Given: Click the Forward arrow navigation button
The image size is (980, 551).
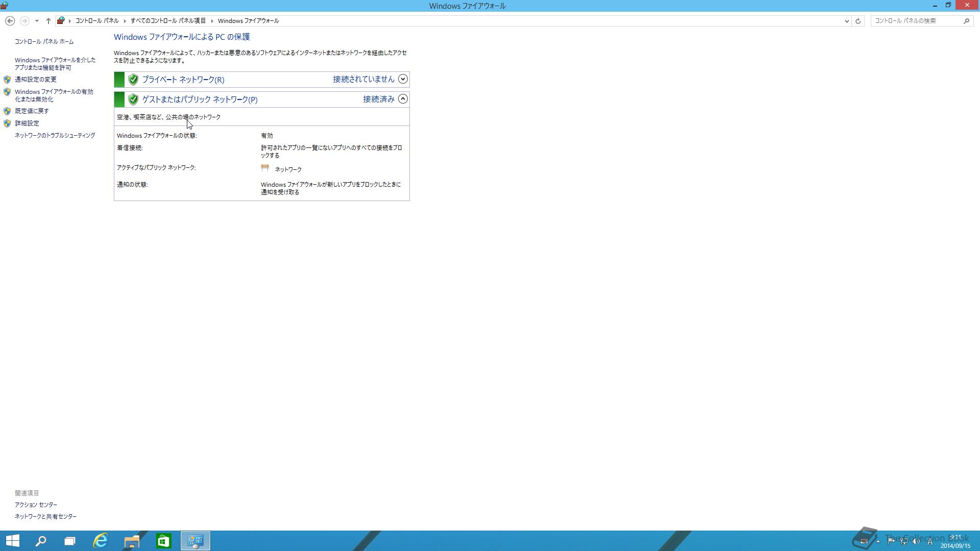Looking at the screenshot, I should (24, 21).
